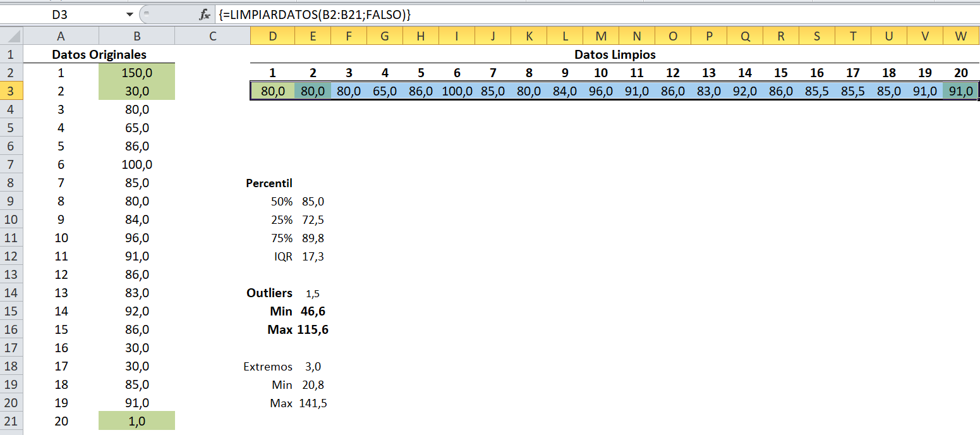
Task: Select column C header
Action: click(212, 37)
